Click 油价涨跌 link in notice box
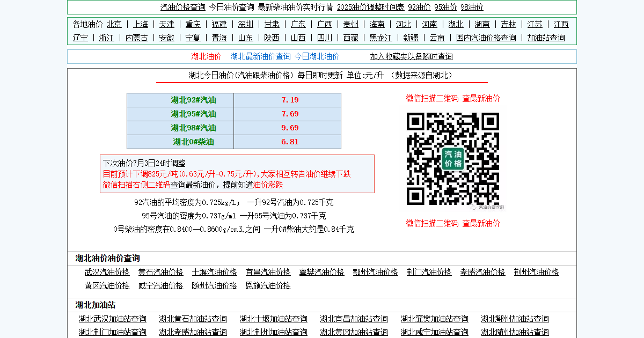The height and width of the screenshot is (338, 644). pyautogui.click(x=268, y=185)
